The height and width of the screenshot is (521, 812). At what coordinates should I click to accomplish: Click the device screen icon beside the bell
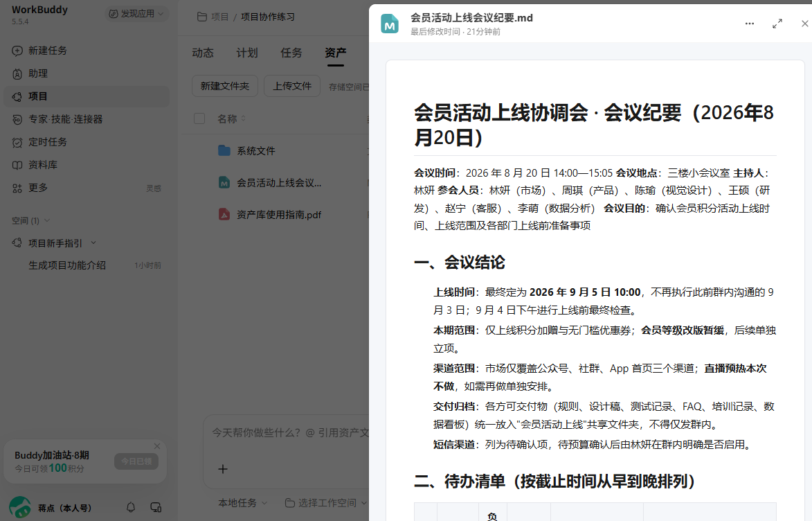tap(155, 508)
